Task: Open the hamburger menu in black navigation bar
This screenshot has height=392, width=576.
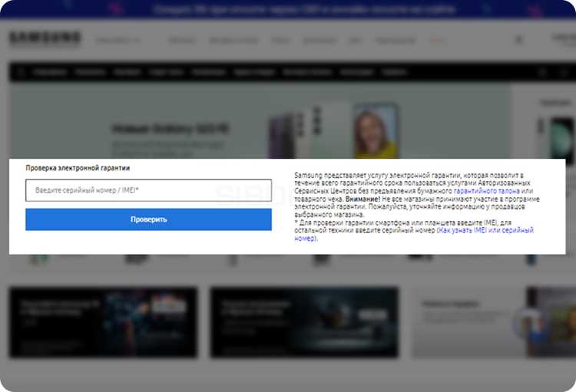Action: click(21, 72)
